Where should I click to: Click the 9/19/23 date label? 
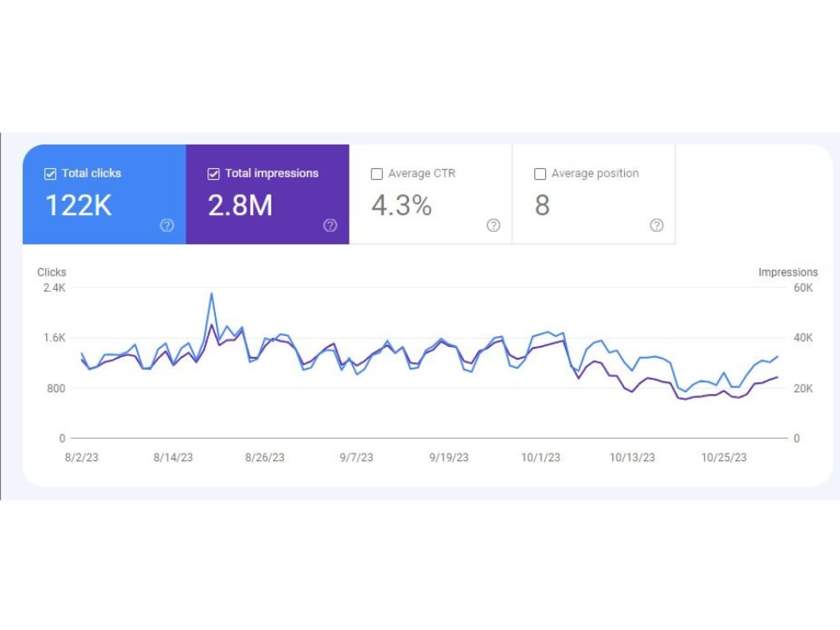point(449,458)
